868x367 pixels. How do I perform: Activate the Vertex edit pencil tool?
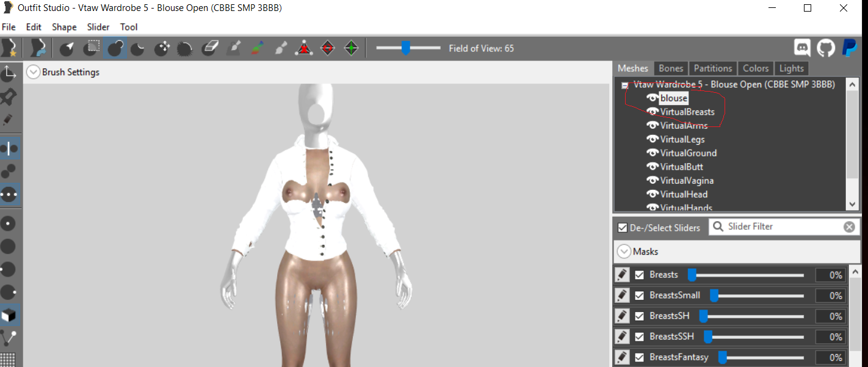9,120
